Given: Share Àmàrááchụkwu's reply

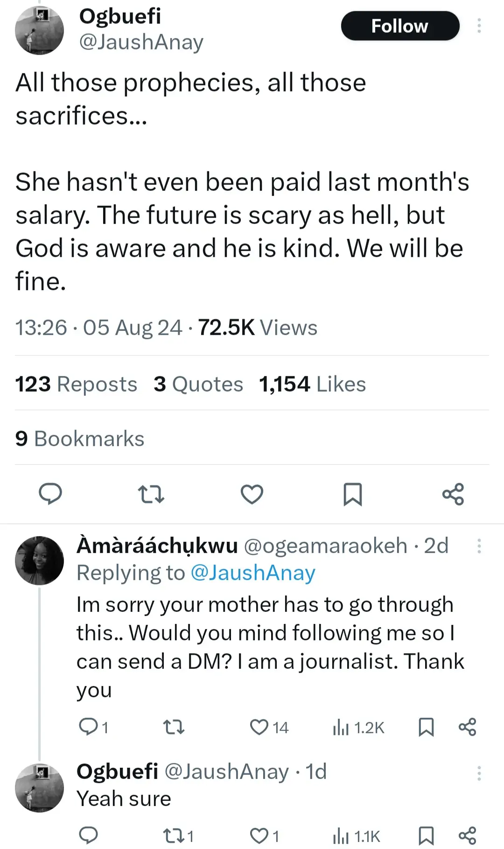Looking at the screenshot, I should click(x=467, y=727).
